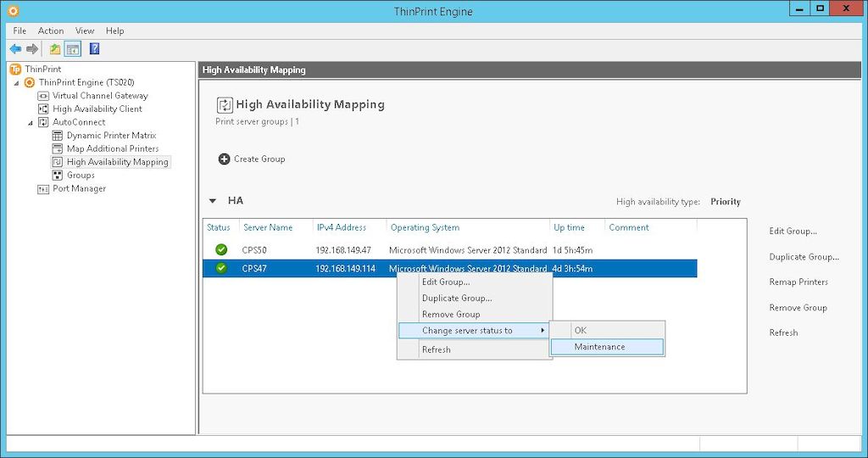Image resolution: width=868 pixels, height=458 pixels.
Task: Collapse the AutoConnect tree node
Action: tap(31, 123)
